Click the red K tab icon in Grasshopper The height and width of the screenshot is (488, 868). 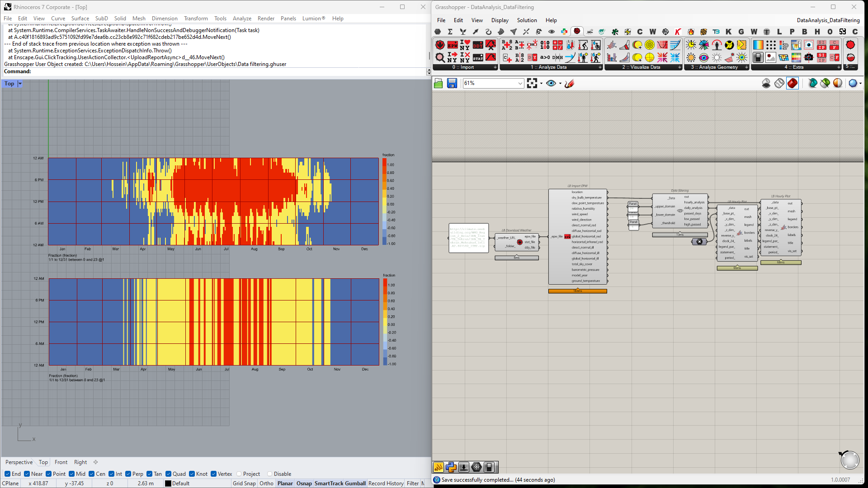(x=678, y=32)
